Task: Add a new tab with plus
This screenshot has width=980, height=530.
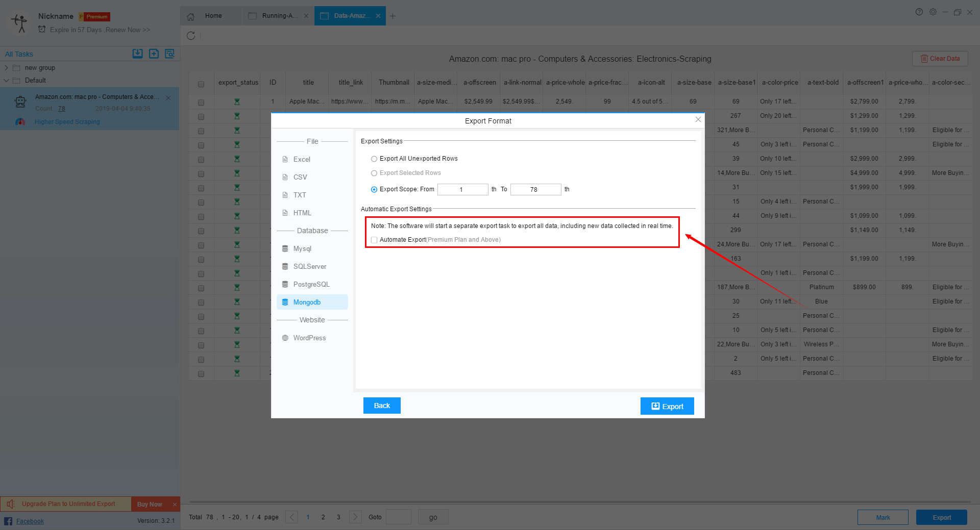Action: pos(393,16)
